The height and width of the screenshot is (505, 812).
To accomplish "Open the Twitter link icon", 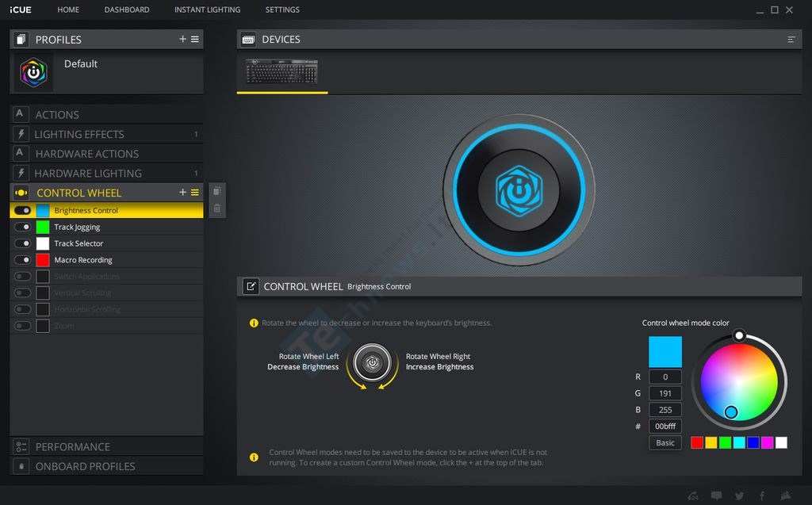I will tap(740, 495).
